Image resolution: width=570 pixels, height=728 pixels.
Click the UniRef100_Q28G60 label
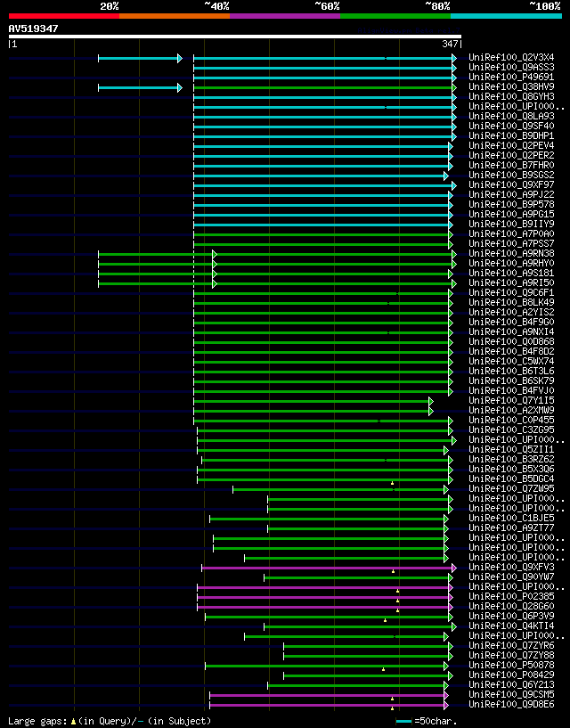pos(511,606)
